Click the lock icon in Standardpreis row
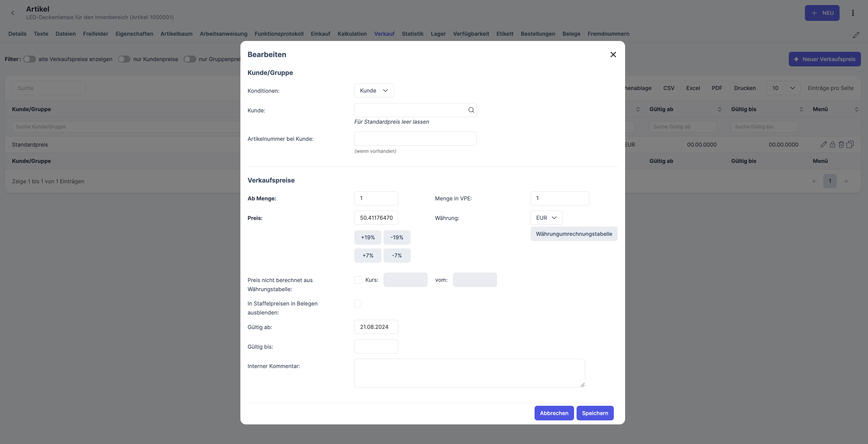The height and width of the screenshot is (444, 868). click(x=832, y=145)
